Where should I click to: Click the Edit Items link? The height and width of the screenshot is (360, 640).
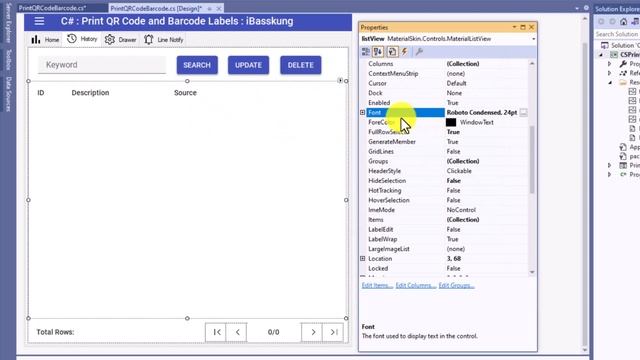click(377, 285)
